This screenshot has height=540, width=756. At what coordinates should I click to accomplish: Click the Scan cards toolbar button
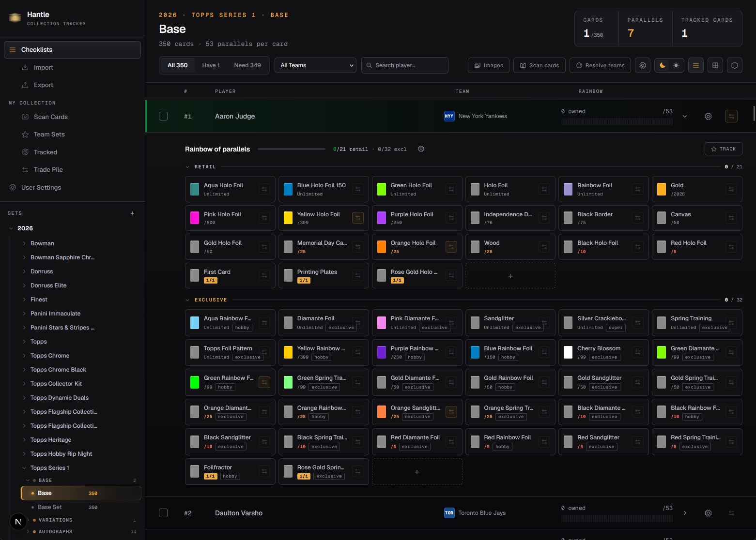click(540, 65)
